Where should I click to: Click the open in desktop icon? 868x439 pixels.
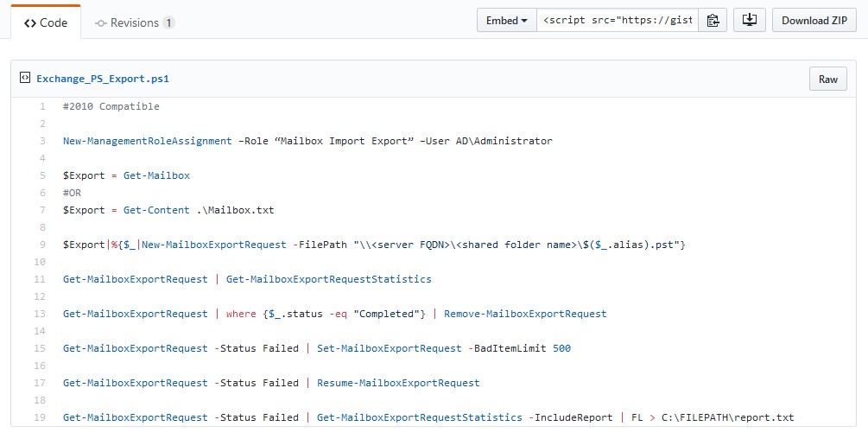pyautogui.click(x=750, y=21)
